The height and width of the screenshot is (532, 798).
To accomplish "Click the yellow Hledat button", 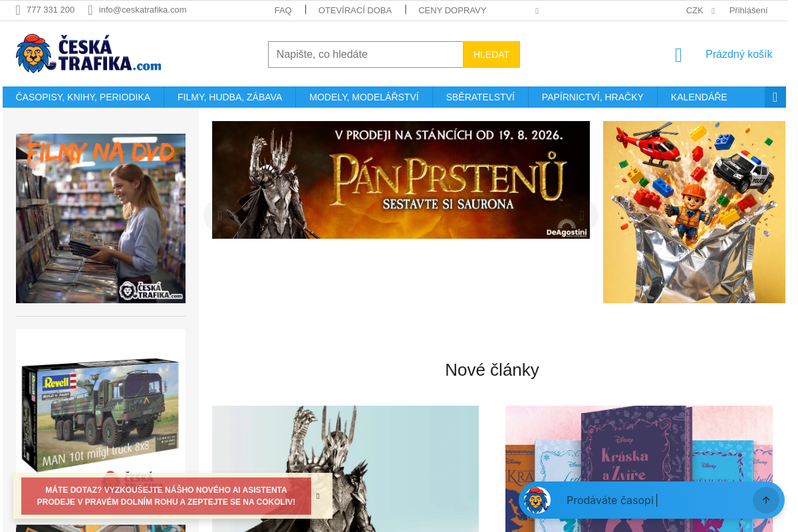I will 491,55.
